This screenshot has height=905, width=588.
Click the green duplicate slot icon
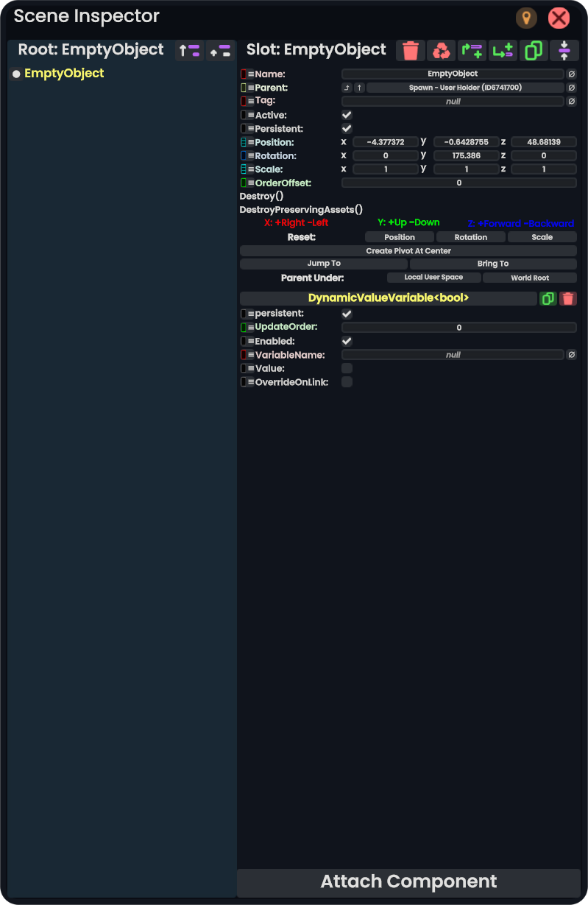pyautogui.click(x=534, y=50)
